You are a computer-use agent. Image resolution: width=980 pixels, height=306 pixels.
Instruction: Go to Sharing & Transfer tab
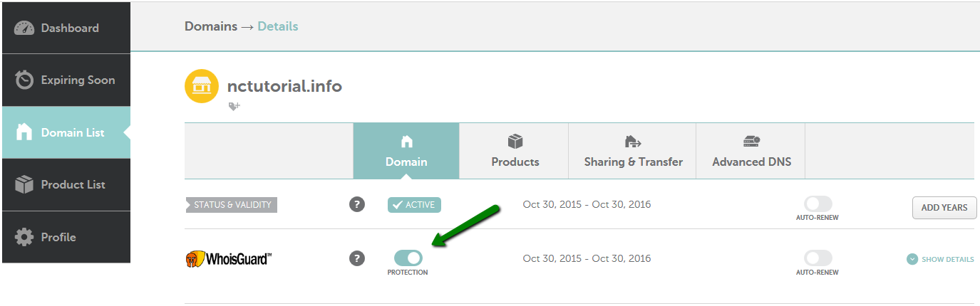[633, 151]
